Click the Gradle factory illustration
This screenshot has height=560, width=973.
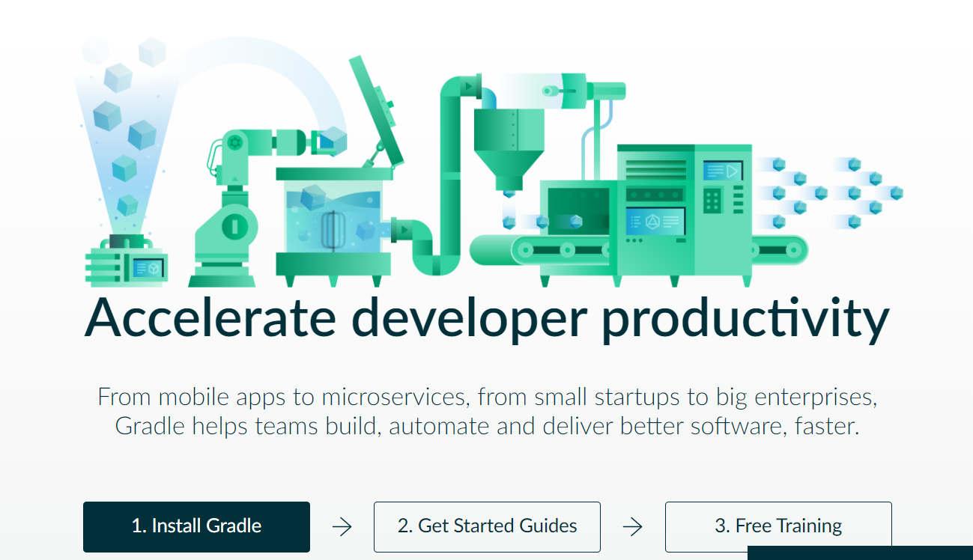tap(488, 162)
